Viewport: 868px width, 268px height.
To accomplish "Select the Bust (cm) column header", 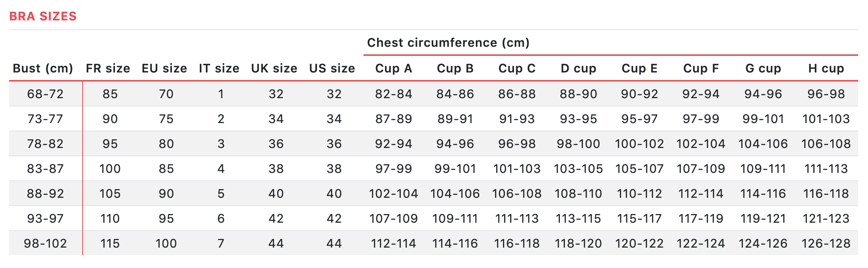I will (43, 68).
